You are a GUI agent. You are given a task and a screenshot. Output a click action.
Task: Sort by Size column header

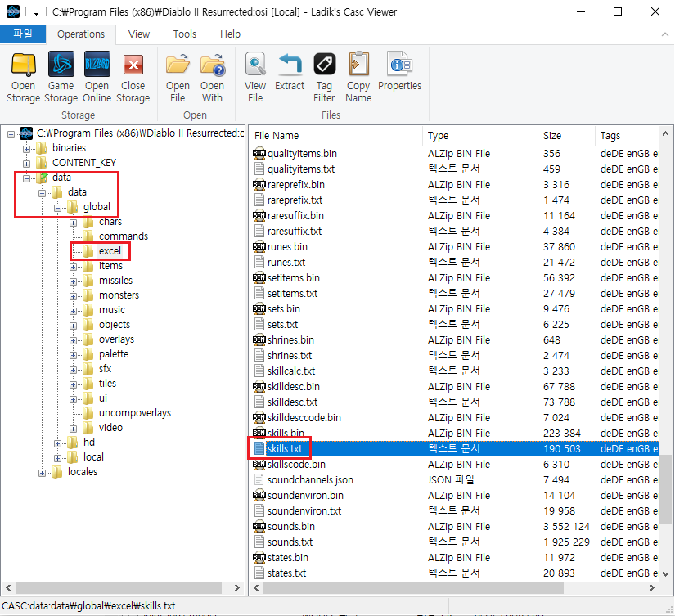(566, 136)
